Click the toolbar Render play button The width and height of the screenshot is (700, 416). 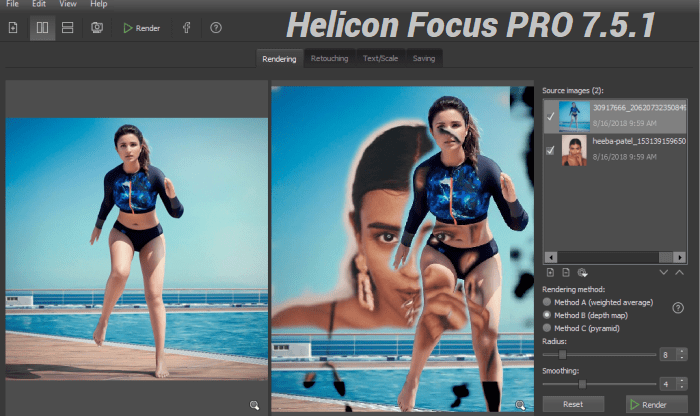141,28
